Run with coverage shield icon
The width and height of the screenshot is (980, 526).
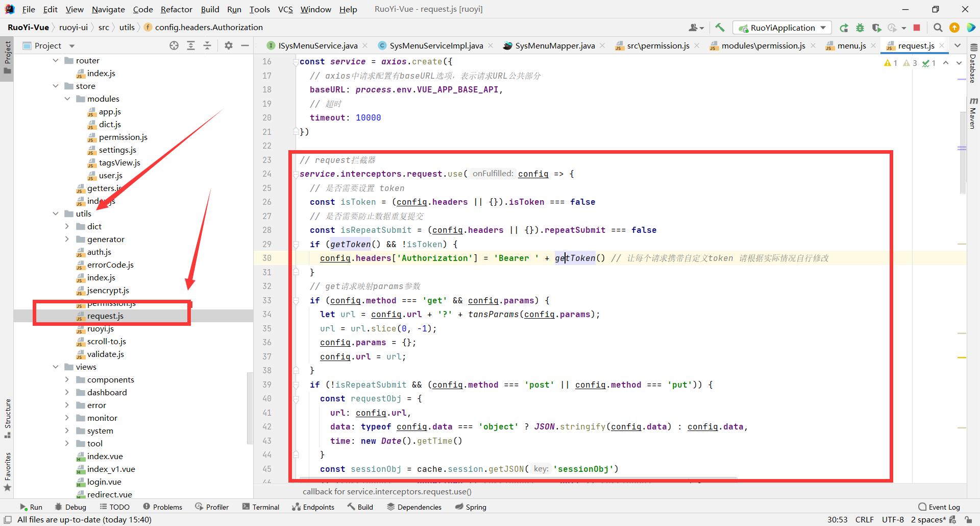coord(876,28)
